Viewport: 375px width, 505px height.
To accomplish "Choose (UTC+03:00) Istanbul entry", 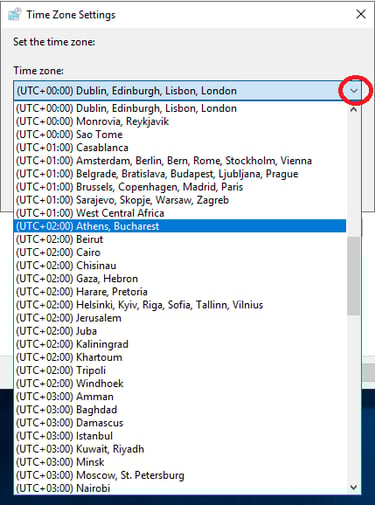I will point(180,436).
